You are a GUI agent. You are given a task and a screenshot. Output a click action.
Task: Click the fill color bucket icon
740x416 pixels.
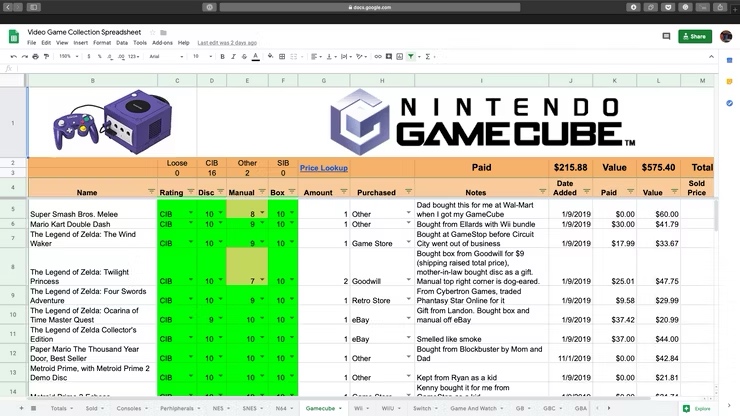click(x=270, y=57)
